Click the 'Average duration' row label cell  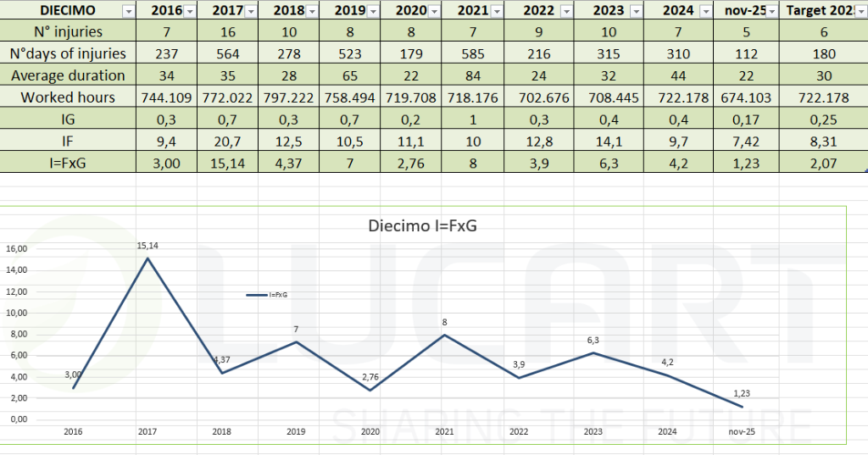tap(68, 75)
